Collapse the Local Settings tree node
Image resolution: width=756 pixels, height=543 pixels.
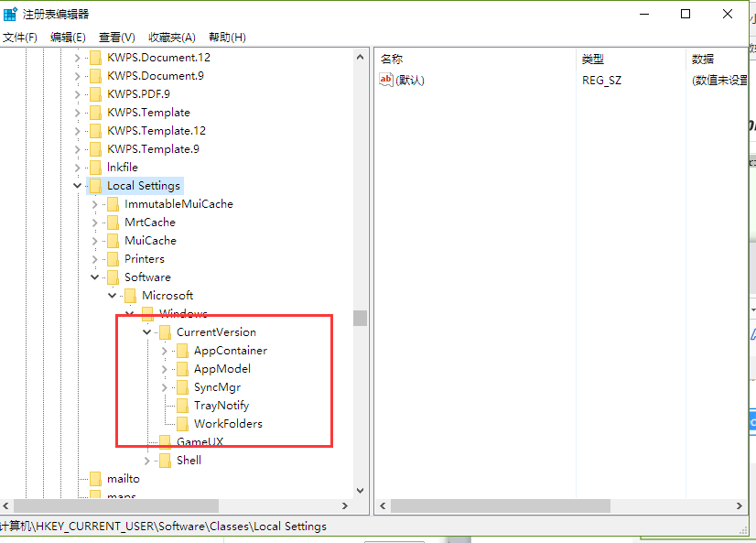(78, 185)
